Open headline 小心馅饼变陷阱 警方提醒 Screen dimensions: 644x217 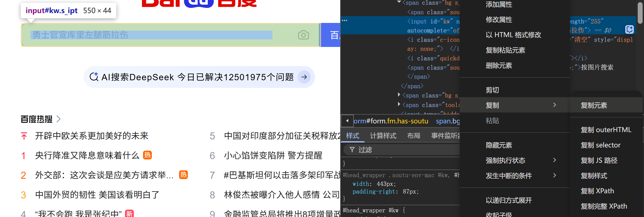pos(273,155)
